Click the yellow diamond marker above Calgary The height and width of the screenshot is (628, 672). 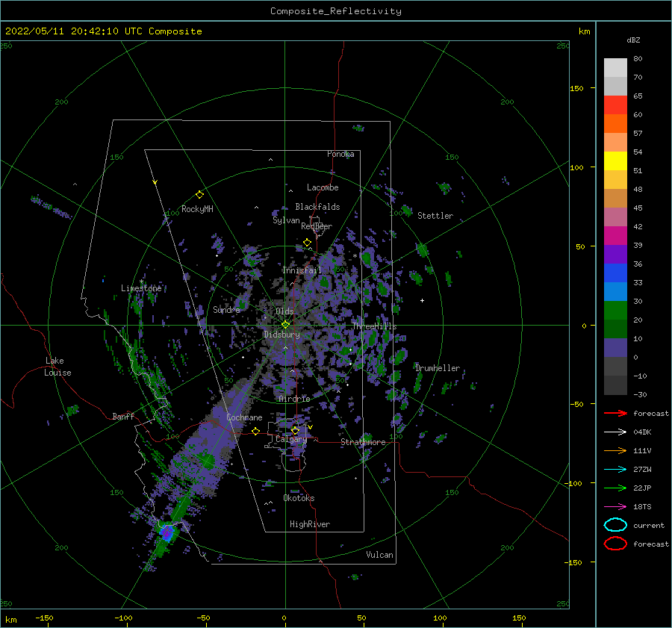click(x=295, y=430)
